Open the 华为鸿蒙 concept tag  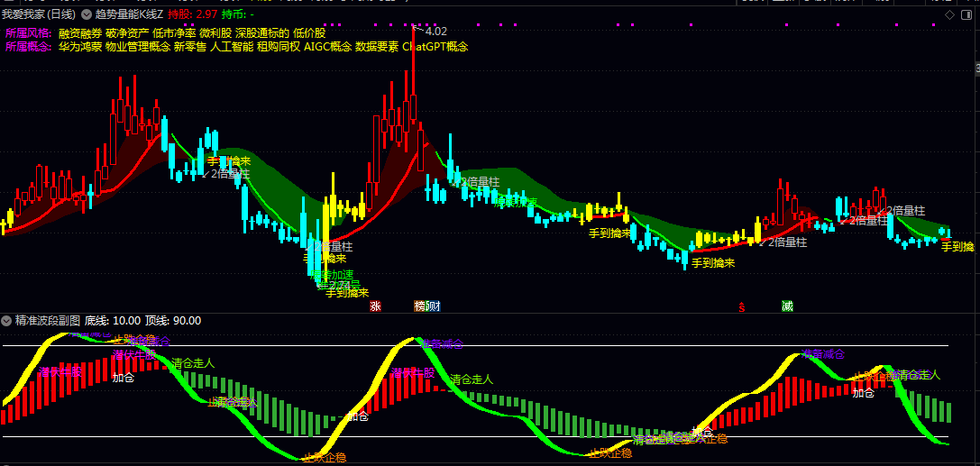tap(80, 47)
